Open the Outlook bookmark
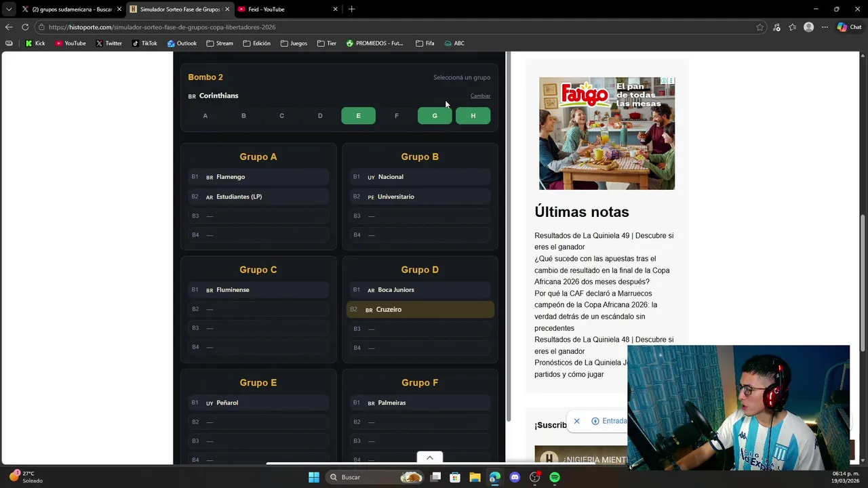The width and height of the screenshot is (868, 488). 182,43
